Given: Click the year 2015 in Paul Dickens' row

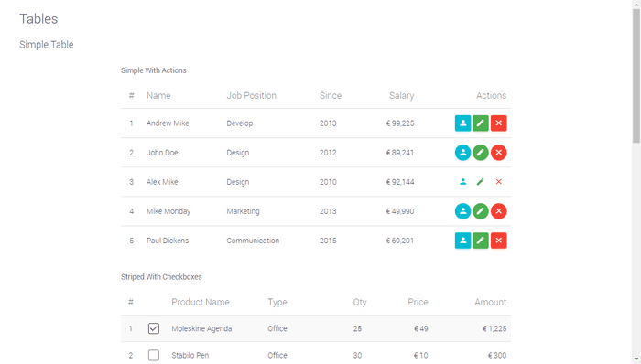Looking at the screenshot, I should point(328,241).
